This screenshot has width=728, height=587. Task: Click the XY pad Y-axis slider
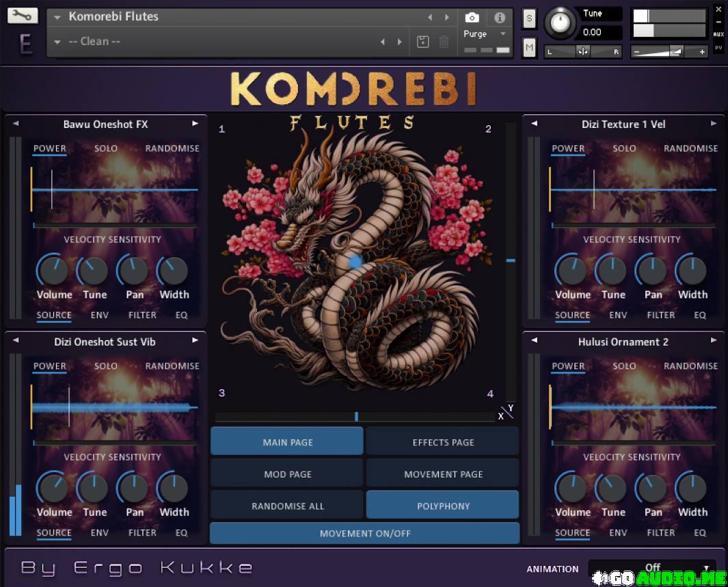[511, 261]
